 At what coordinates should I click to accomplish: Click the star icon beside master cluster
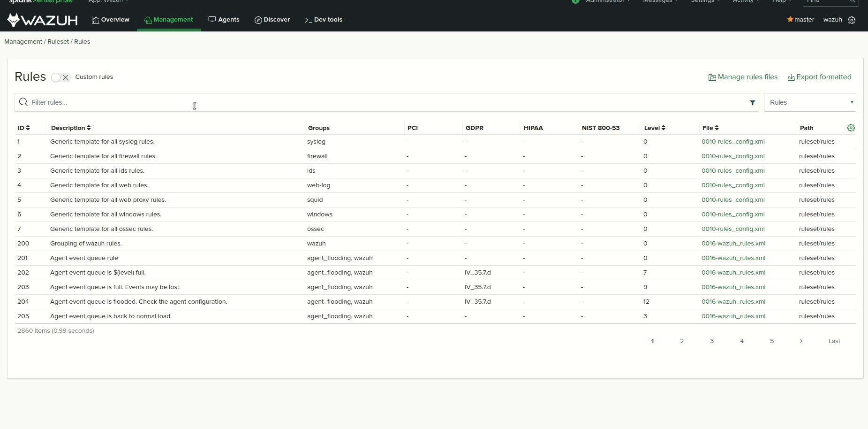pyautogui.click(x=791, y=19)
